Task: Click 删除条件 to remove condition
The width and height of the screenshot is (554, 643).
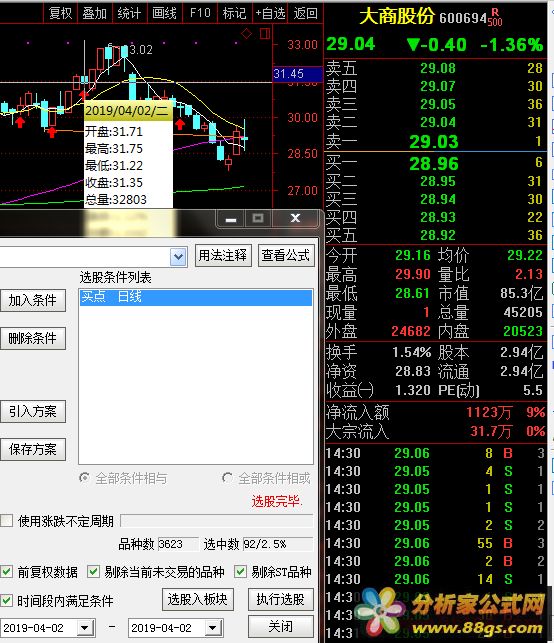Action: [32, 338]
